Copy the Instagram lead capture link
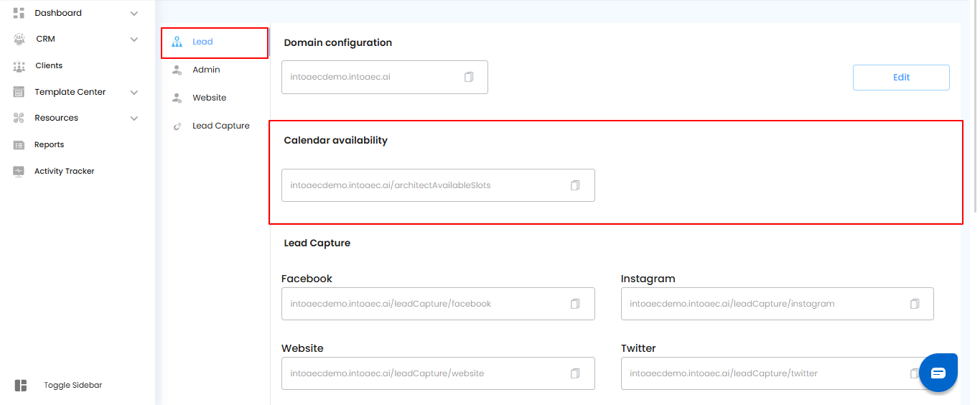Image resolution: width=980 pixels, height=405 pixels. coord(915,304)
